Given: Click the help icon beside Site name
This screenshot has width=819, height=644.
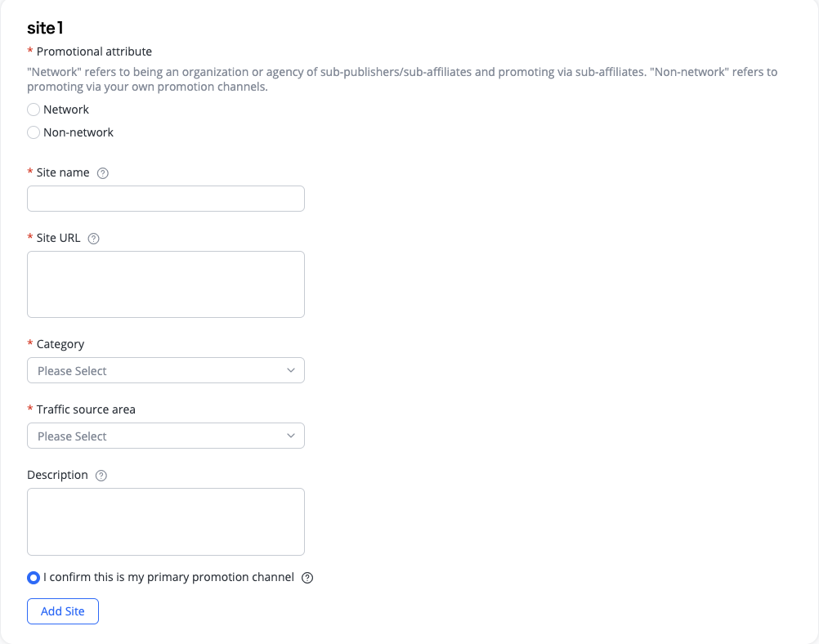Looking at the screenshot, I should point(103,173).
